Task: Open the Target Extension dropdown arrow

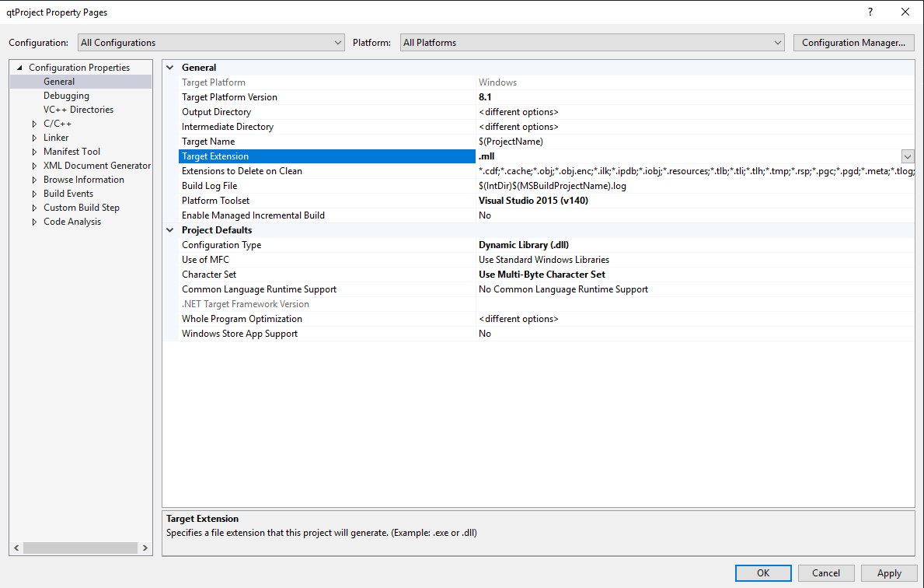Action: [907, 156]
